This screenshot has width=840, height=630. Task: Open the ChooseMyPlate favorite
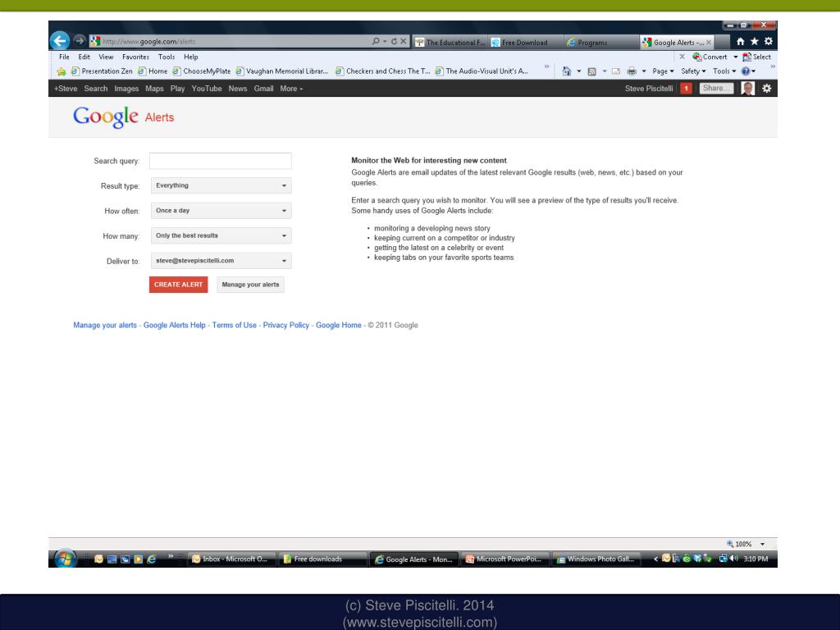pyautogui.click(x=202, y=71)
